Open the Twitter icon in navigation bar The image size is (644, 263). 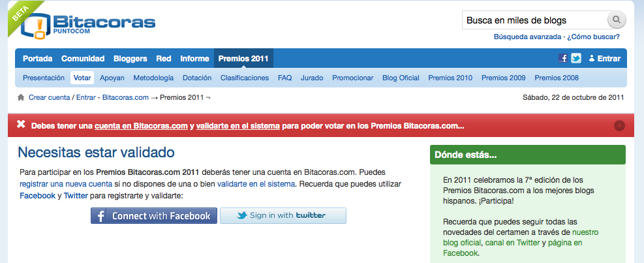click(576, 58)
